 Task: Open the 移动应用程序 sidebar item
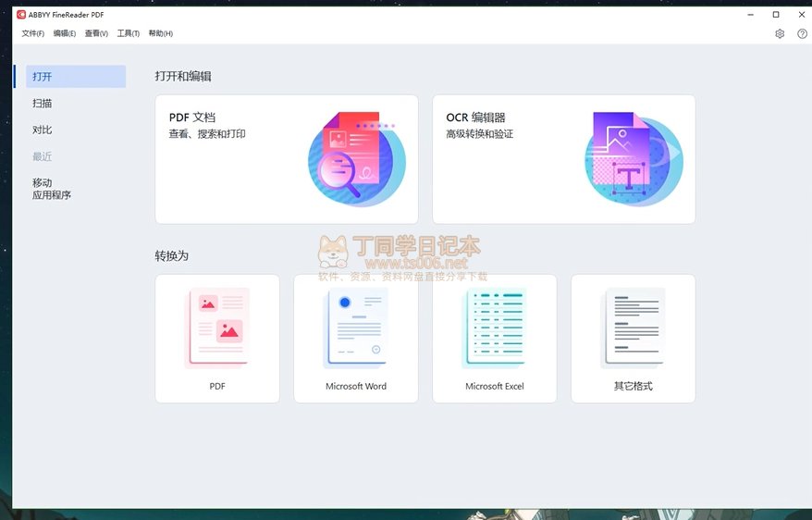click(51, 189)
